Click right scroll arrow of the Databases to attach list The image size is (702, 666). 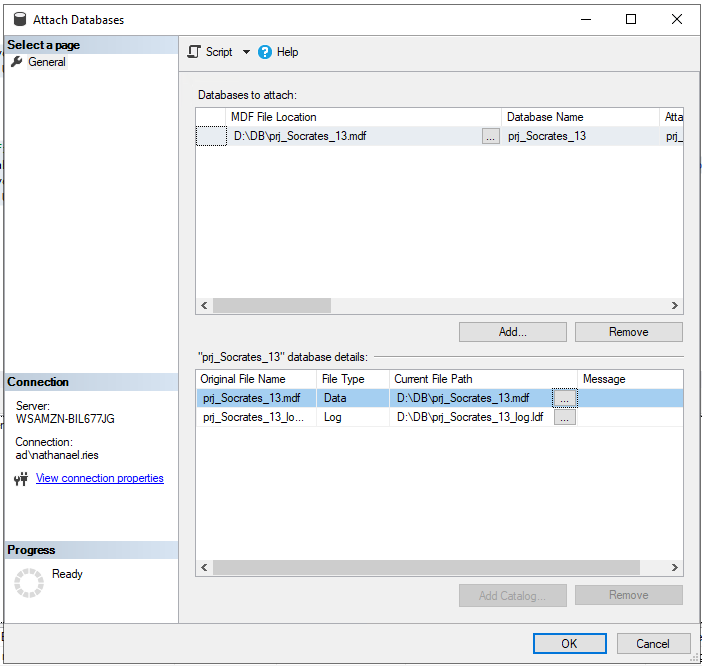click(675, 306)
